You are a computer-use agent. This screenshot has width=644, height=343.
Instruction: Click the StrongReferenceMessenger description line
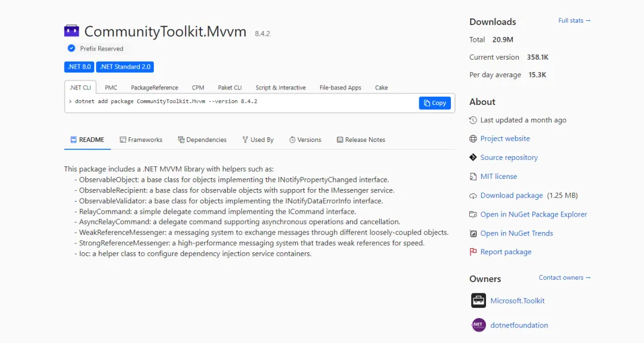(249, 243)
